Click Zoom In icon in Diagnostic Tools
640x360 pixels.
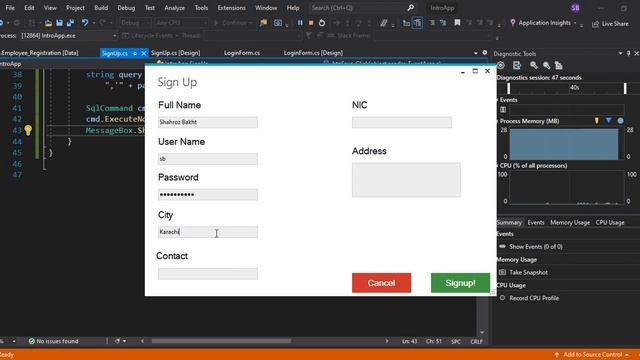pos(533,65)
